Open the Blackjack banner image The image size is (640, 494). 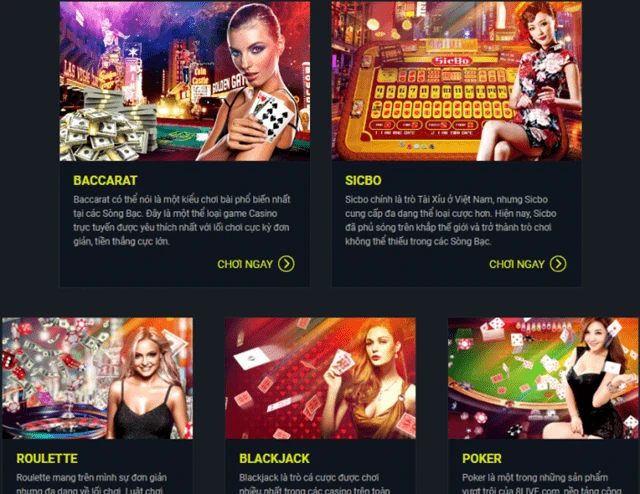320,378
